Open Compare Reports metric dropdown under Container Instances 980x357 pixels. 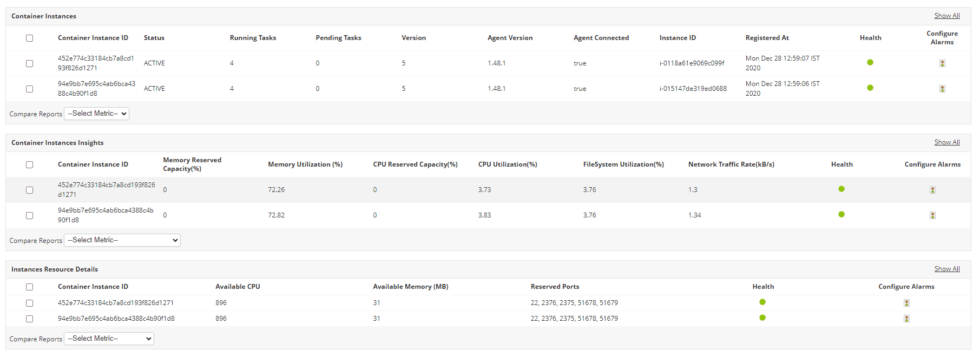(96, 114)
